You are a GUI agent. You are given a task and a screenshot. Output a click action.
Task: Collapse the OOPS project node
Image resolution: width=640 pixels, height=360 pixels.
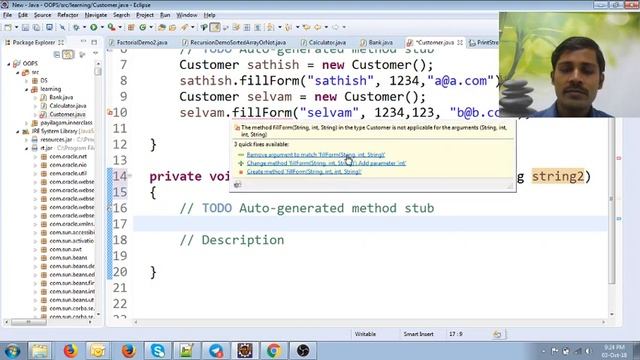[9, 64]
